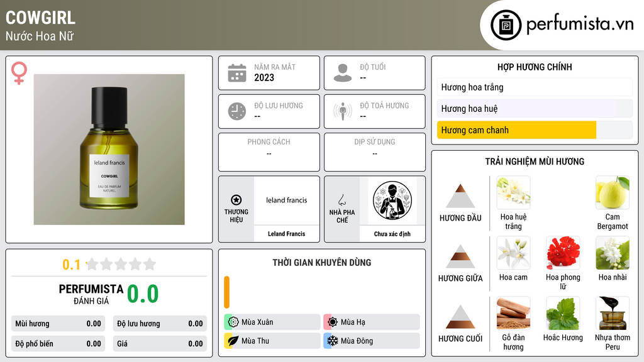The image size is (644, 362).
Task: Click the 0.1 star rating value
Action: 72,265
